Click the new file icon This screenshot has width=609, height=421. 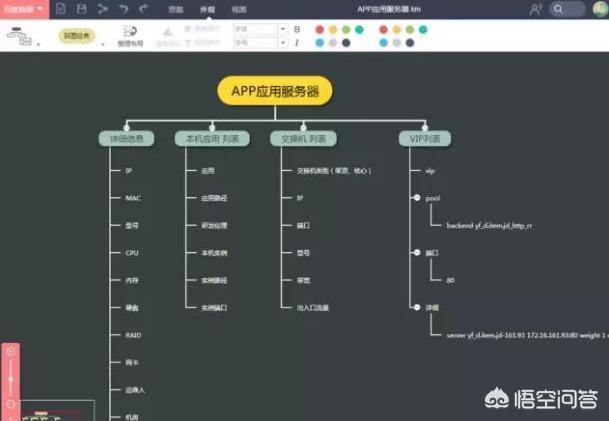tap(61, 8)
